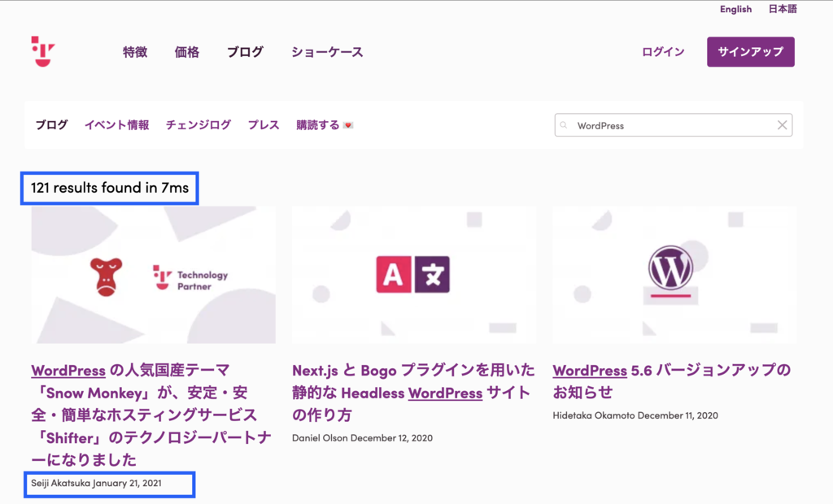Image resolution: width=833 pixels, height=504 pixels.
Task: Click 'Seiji Akatsuka January 21, 2021' byline
Action: coord(96,484)
